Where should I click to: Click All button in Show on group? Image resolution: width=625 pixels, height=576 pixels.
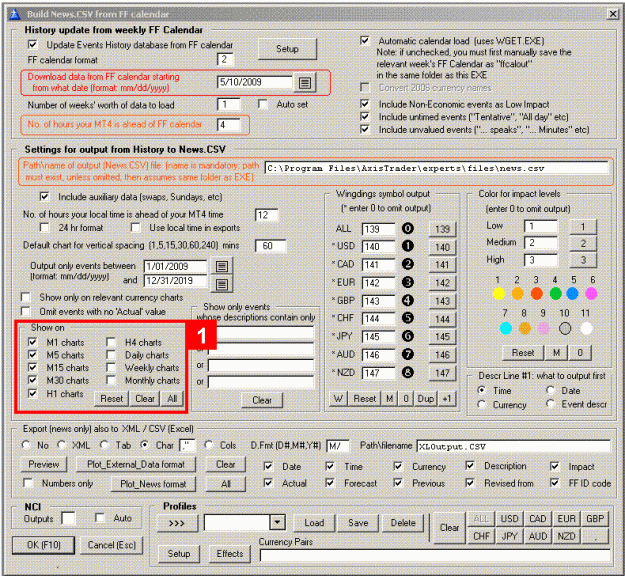pyautogui.click(x=172, y=398)
